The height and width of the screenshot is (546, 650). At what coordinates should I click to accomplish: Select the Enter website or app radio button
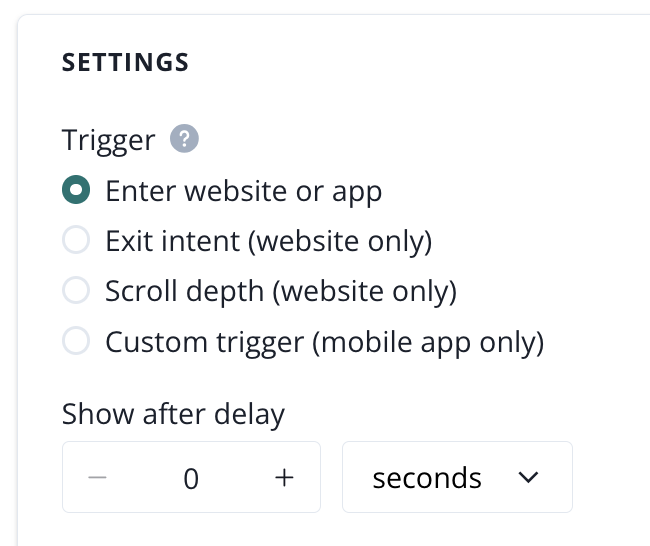[77, 190]
